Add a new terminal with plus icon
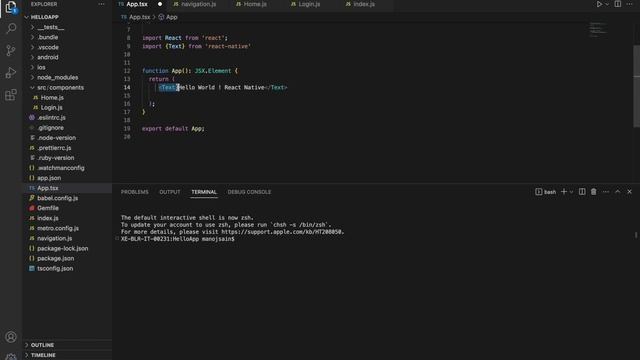 [x=564, y=191]
